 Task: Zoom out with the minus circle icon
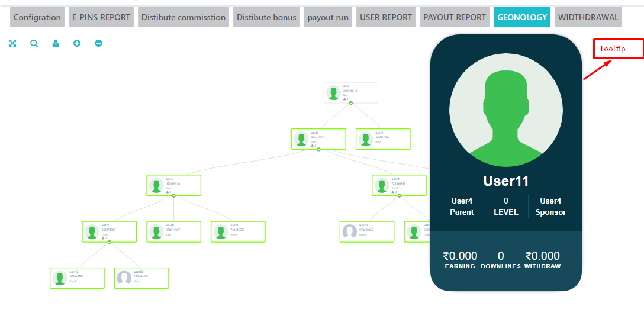click(x=98, y=43)
